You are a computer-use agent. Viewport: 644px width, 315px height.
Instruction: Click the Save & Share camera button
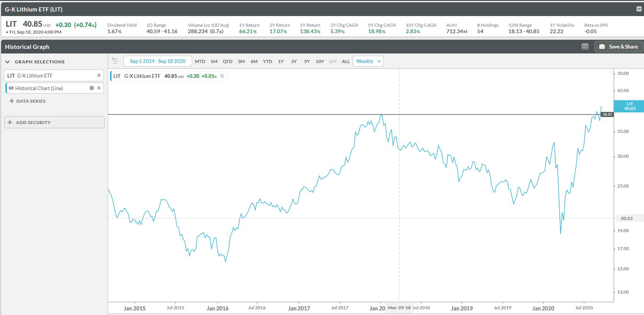click(618, 47)
